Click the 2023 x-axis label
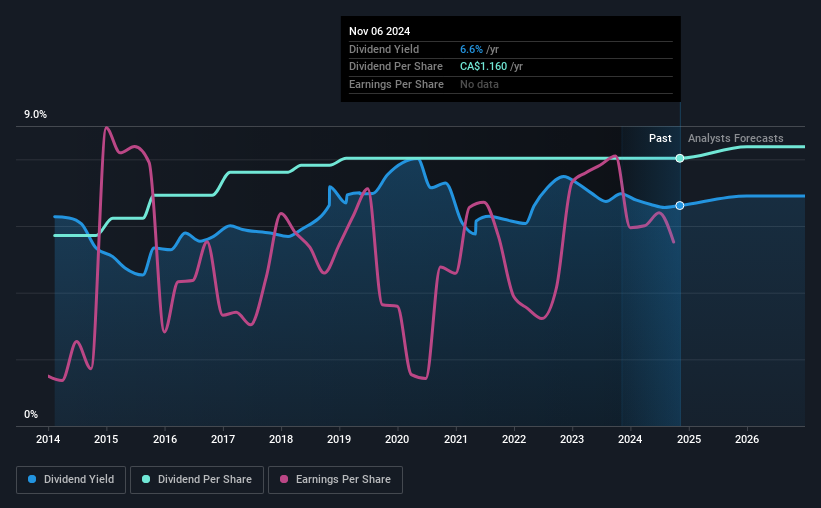Image resolution: width=821 pixels, height=508 pixels. 572,439
